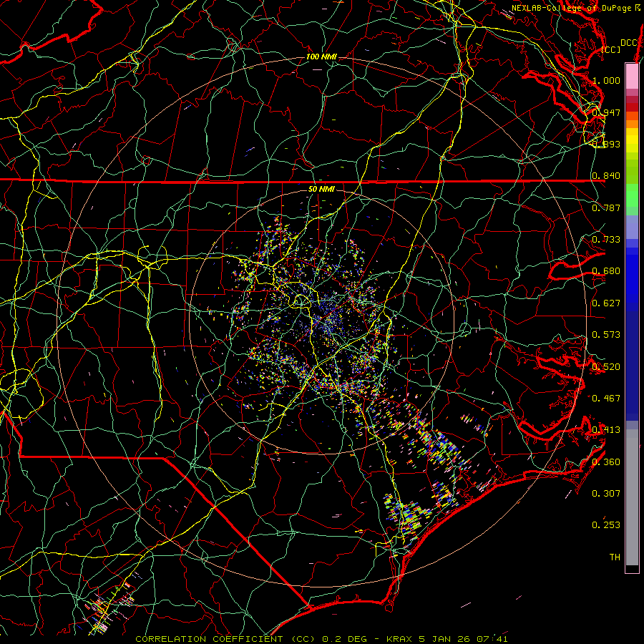Image resolution: width=644 pixels, height=644 pixels.
Task: Select the 0.413 value on the color scale
Action: click(606, 430)
